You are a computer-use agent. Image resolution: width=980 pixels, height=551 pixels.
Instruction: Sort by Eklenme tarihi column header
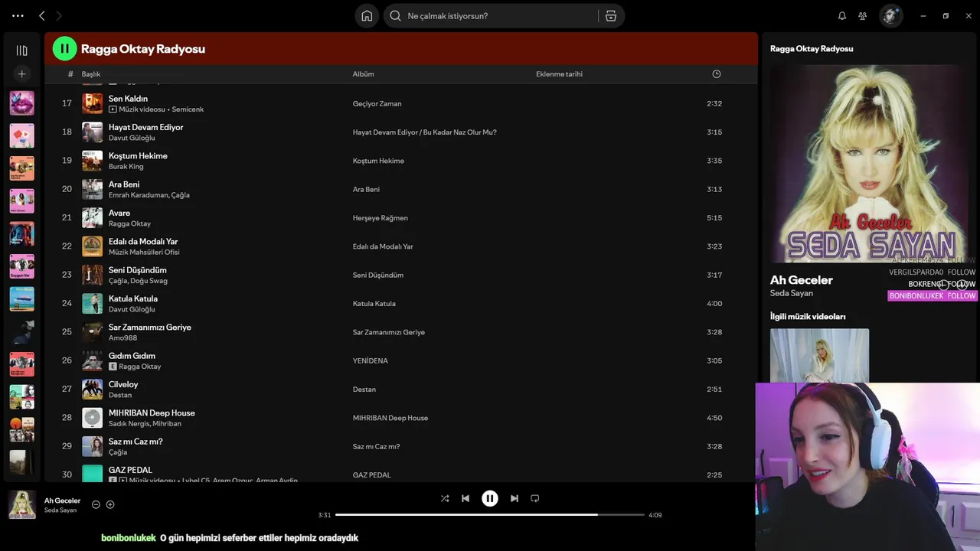coord(559,74)
